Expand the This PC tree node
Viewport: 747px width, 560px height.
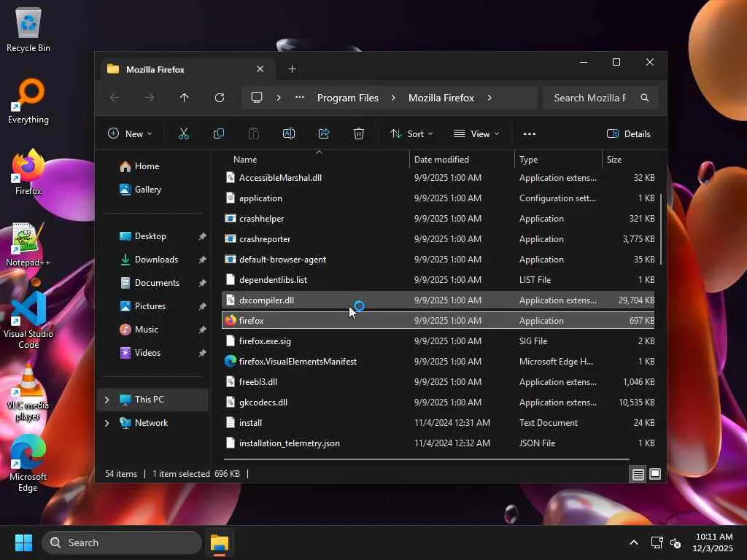(107, 400)
